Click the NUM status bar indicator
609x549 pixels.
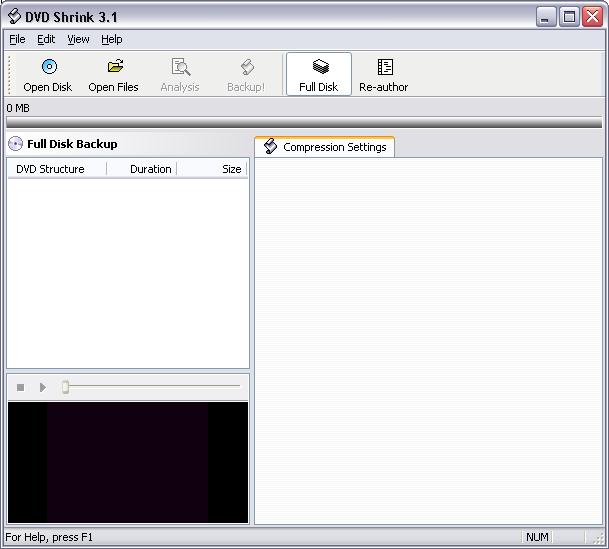point(537,537)
